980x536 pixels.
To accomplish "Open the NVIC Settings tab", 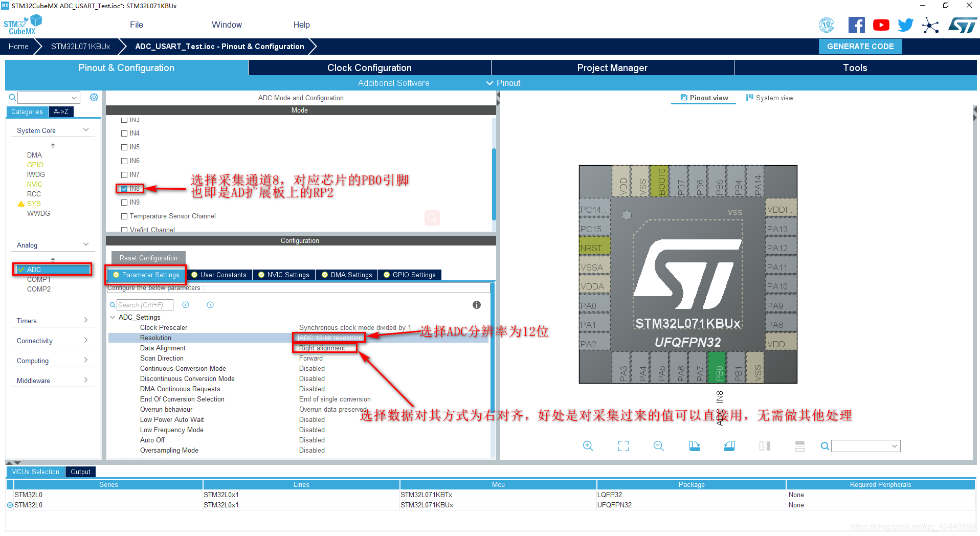I will pos(284,275).
